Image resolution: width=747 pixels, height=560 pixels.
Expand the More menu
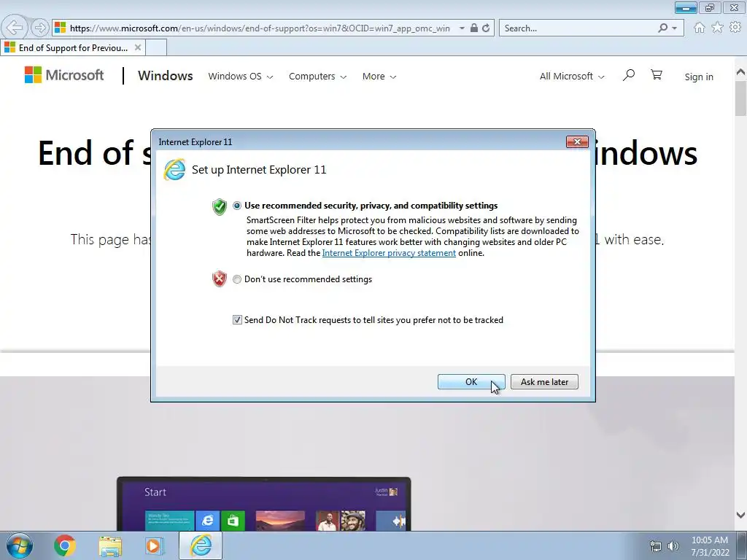tap(379, 76)
